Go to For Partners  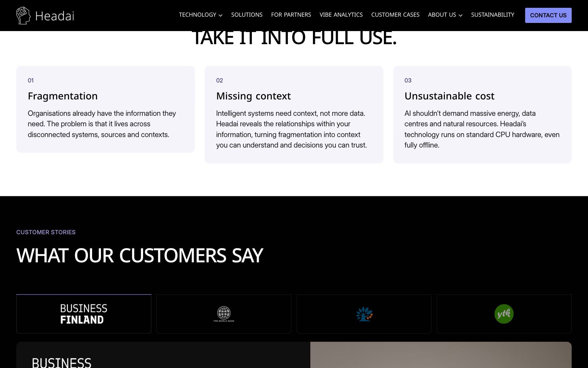click(291, 15)
